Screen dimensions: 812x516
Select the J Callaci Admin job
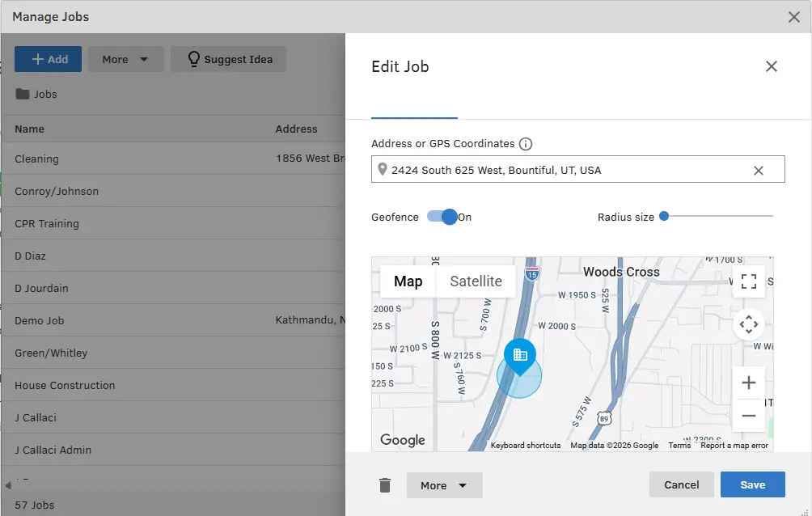pyautogui.click(x=173, y=450)
